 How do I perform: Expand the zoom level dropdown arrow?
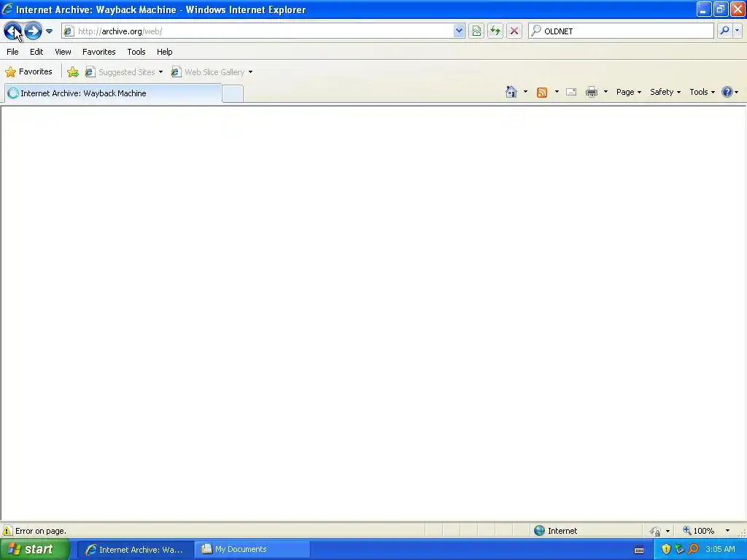coord(727,531)
